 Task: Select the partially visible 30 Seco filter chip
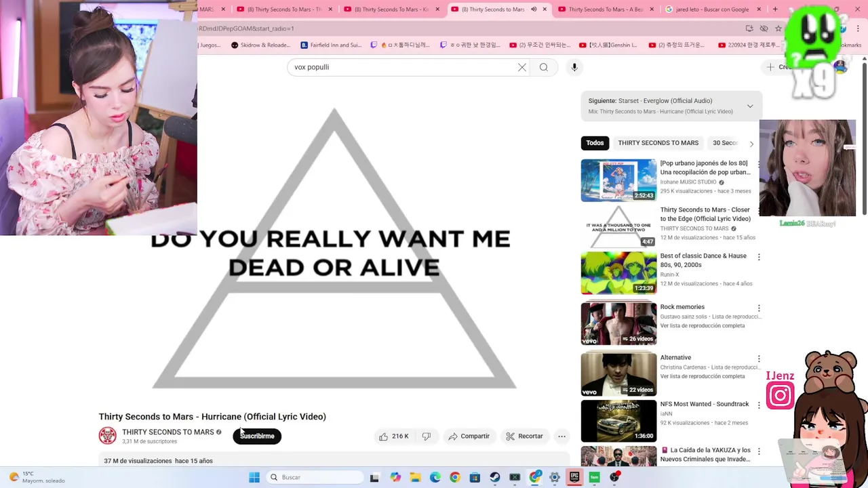coord(725,143)
